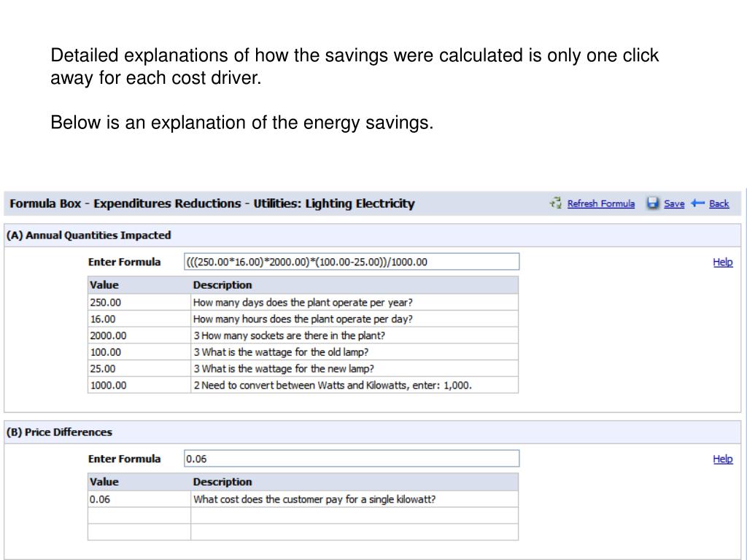Follow the Back link

[x=719, y=203]
